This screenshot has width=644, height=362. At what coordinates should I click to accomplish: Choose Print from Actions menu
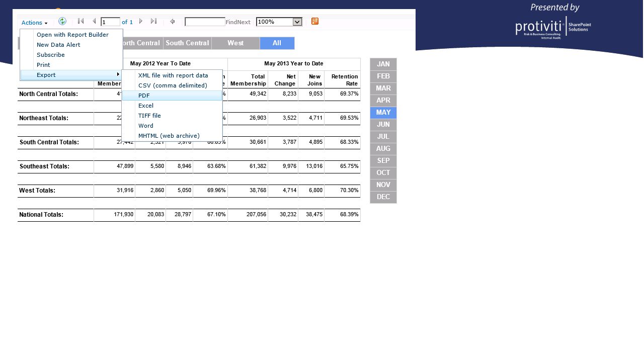(43, 65)
